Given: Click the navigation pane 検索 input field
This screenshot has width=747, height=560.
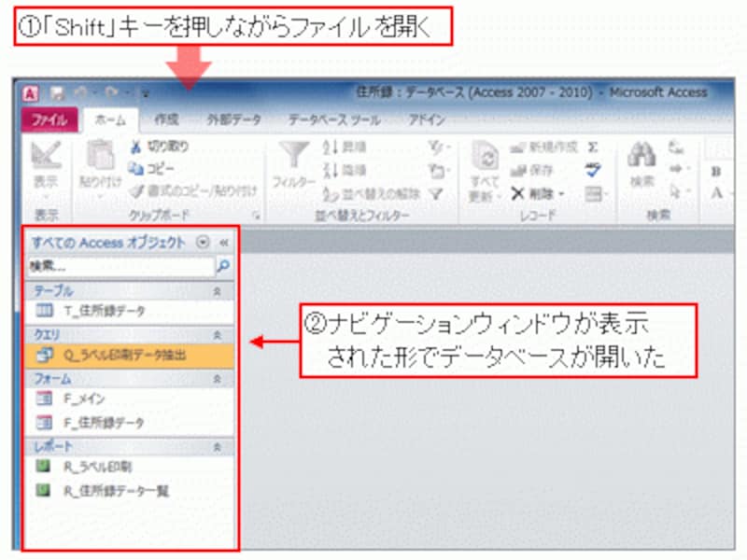Looking at the screenshot, I should (121, 266).
